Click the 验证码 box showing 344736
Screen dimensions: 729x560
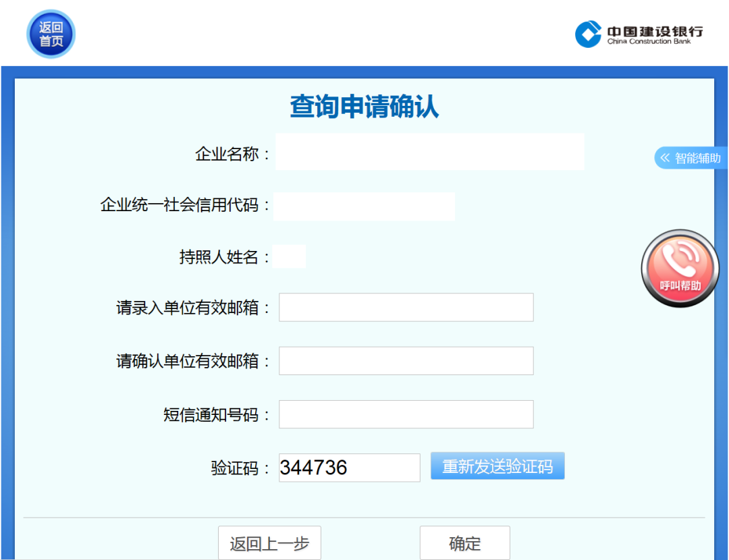coord(349,467)
